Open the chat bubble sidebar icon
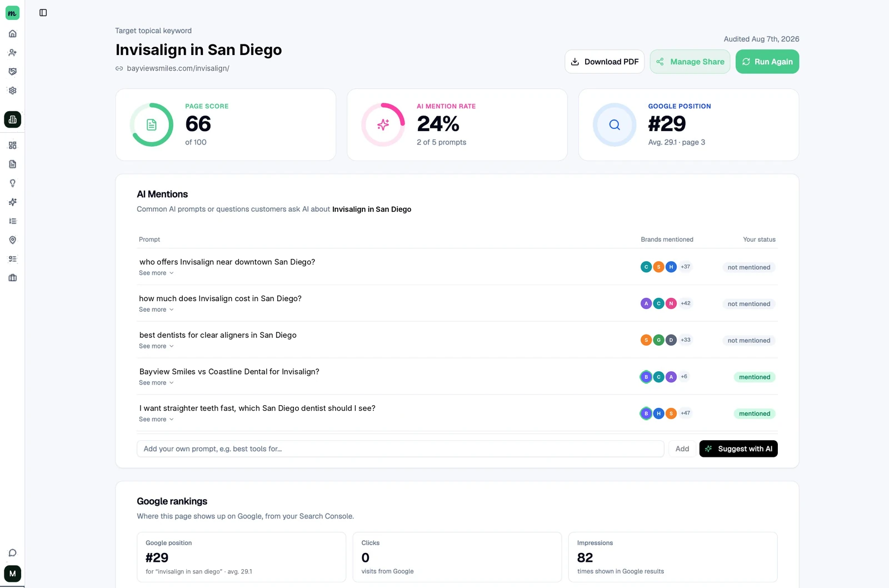This screenshot has height=588, width=889. (x=12, y=553)
